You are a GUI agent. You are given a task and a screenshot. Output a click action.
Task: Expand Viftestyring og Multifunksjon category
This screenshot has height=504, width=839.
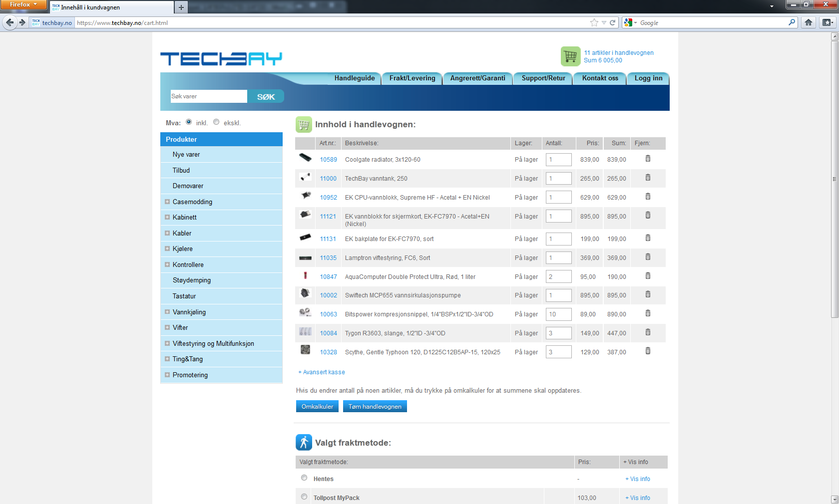pyautogui.click(x=167, y=343)
